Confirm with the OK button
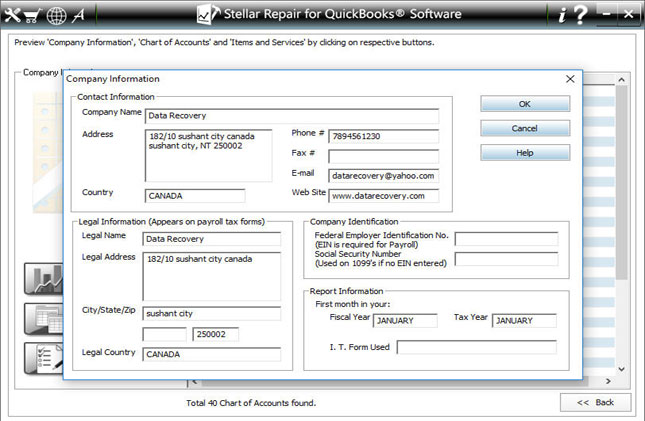The height and width of the screenshot is (421, 645). pyautogui.click(x=525, y=104)
